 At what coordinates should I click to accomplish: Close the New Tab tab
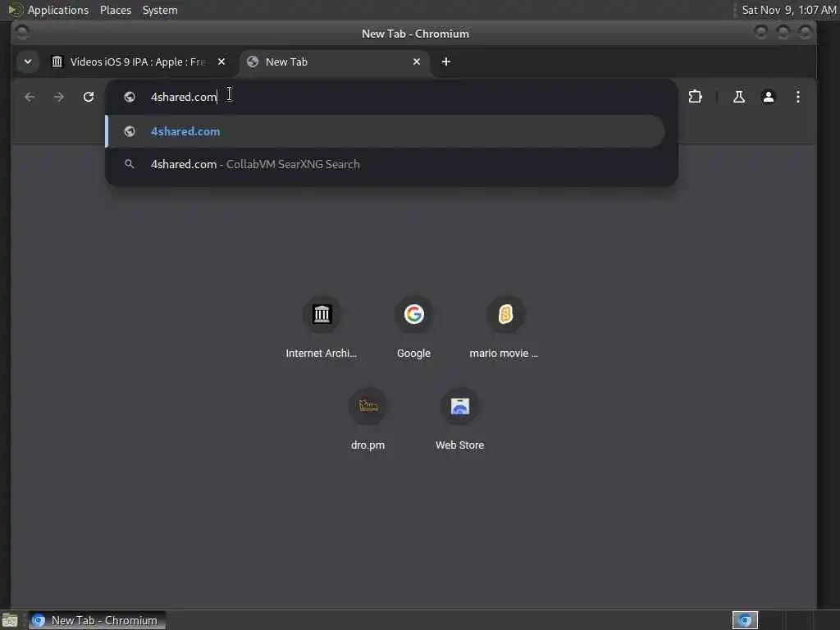pyautogui.click(x=416, y=62)
